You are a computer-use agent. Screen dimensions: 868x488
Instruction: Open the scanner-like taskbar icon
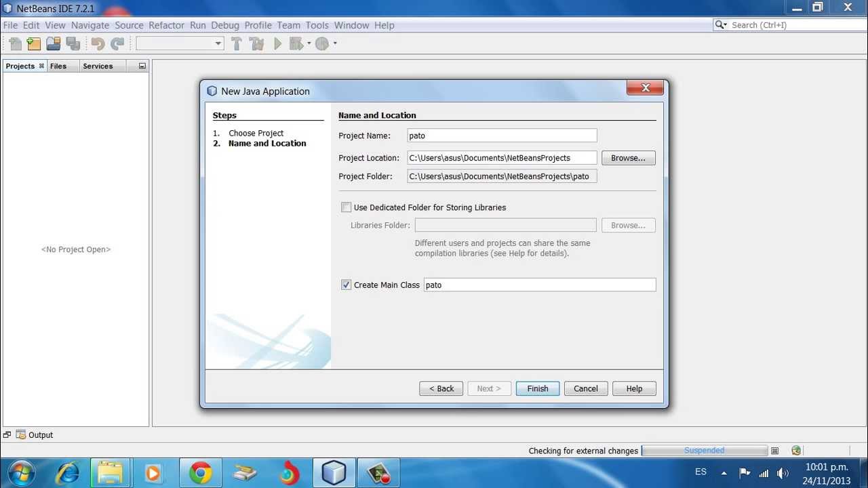point(245,472)
